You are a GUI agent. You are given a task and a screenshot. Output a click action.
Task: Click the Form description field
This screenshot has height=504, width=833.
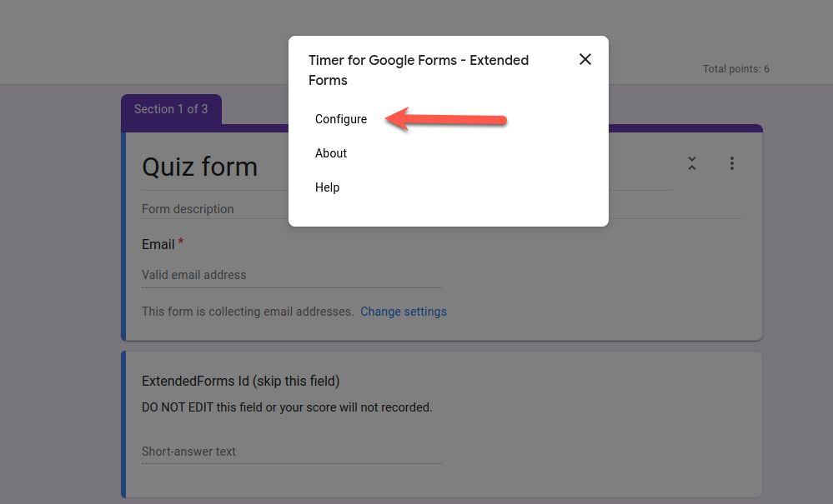[188, 209]
